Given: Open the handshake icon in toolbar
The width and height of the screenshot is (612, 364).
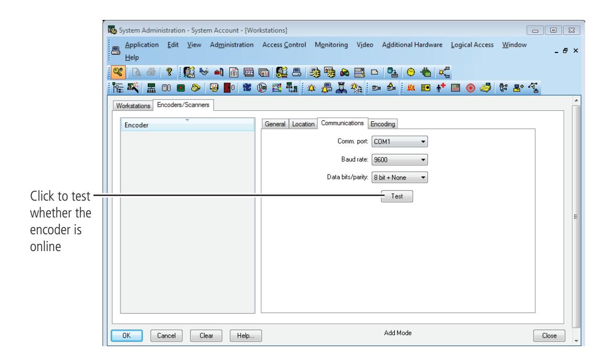Looking at the screenshot, I should point(204,72).
